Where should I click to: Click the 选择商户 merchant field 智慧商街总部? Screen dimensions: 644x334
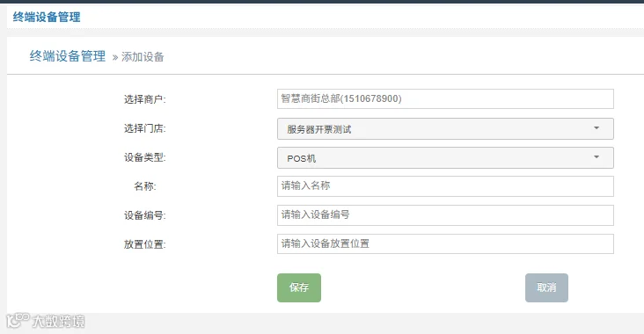pyautogui.click(x=446, y=99)
